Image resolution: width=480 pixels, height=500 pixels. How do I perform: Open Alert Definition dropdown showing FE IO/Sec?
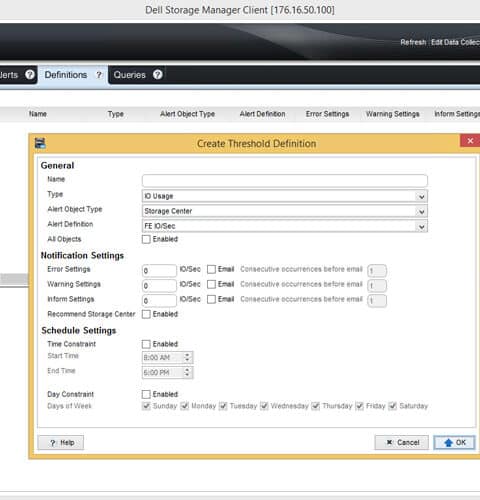285,226
